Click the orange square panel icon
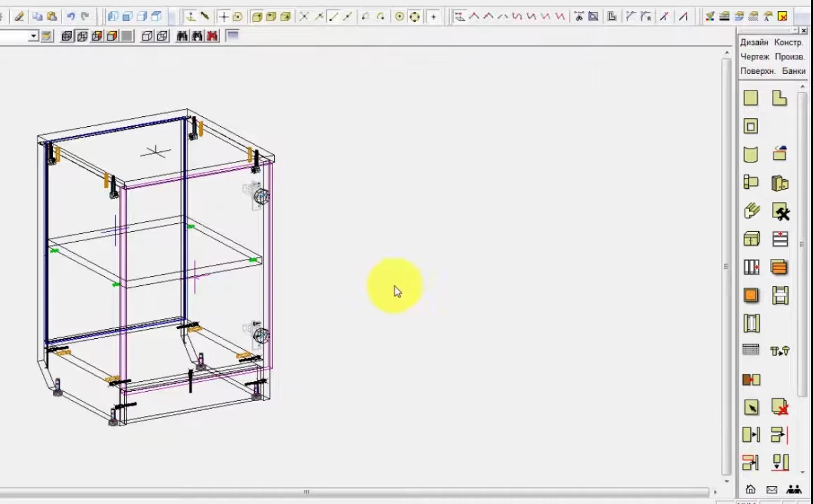The height and width of the screenshot is (504, 813). coord(751,295)
